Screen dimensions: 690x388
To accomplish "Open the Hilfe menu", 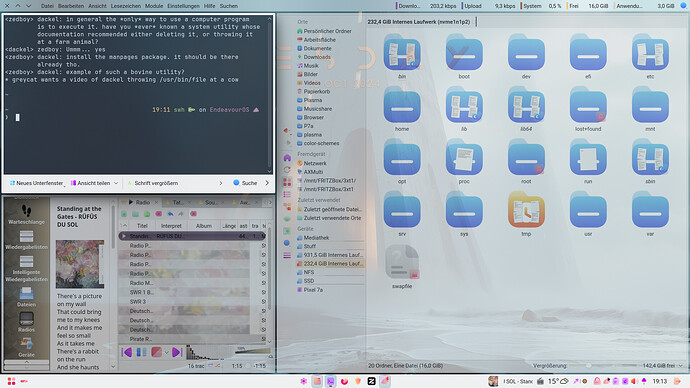I will pyautogui.click(x=209, y=6).
